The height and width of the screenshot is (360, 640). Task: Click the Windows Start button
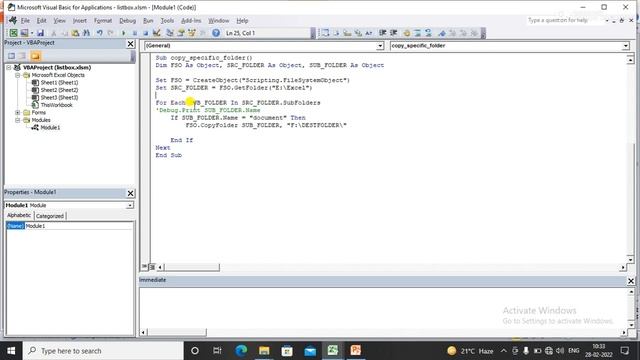pyautogui.click(x=11, y=351)
